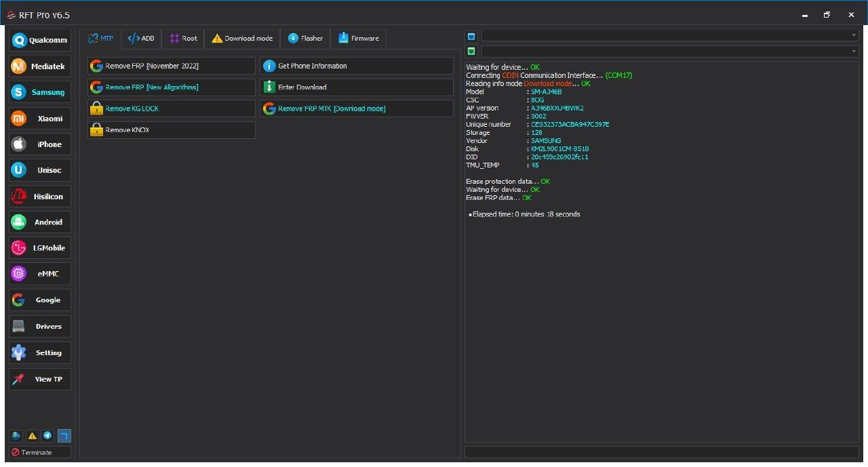Switch to the Flasher tab
The width and height of the screenshot is (868, 467).
pyautogui.click(x=305, y=39)
